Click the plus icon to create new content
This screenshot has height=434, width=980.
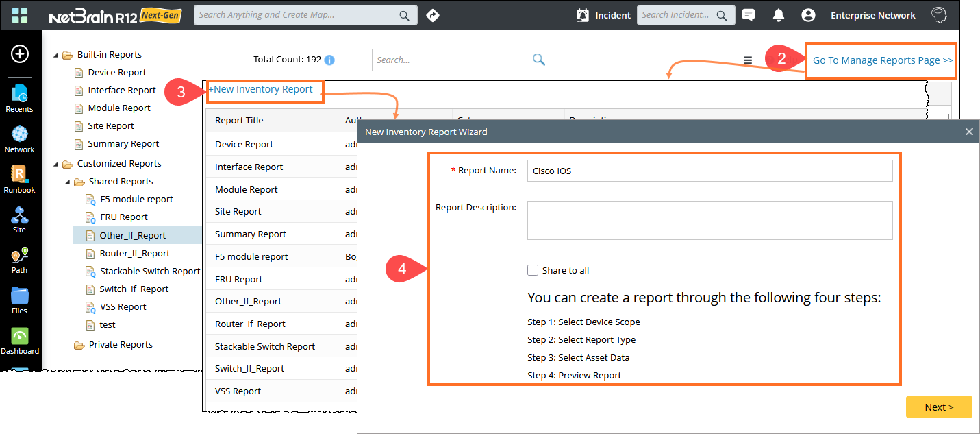19,53
